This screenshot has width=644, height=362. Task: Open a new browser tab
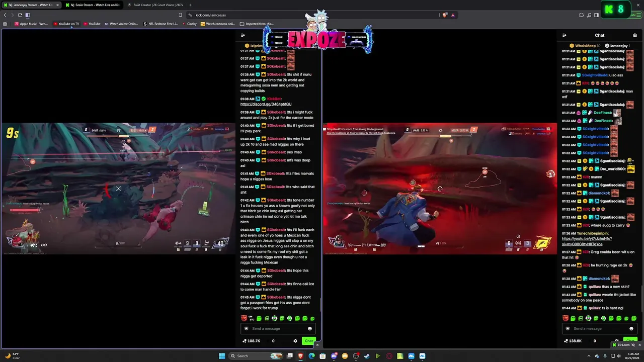(190, 5)
